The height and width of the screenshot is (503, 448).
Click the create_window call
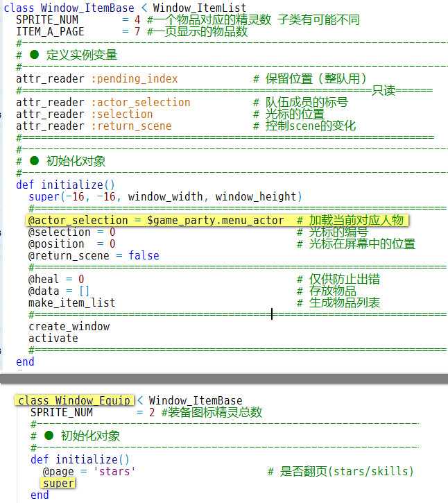click(x=69, y=327)
